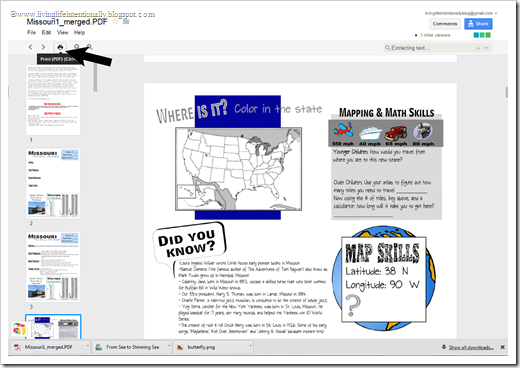Screen dimensions: 520x368
Task: Expand the 3 other viewers triangle
Action: tap(416, 35)
